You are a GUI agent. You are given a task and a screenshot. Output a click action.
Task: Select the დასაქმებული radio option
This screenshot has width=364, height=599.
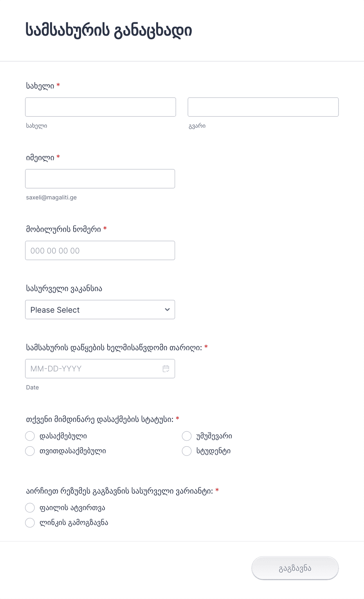click(x=30, y=436)
